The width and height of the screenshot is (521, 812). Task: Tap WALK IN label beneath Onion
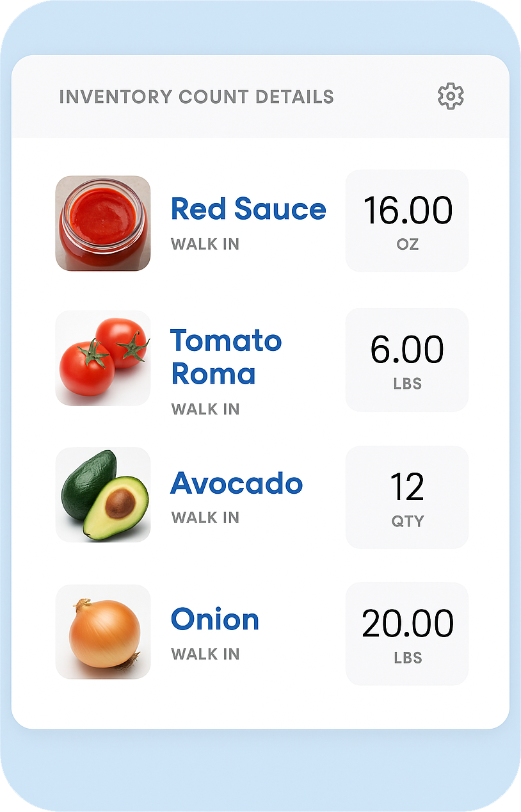pyautogui.click(x=205, y=654)
